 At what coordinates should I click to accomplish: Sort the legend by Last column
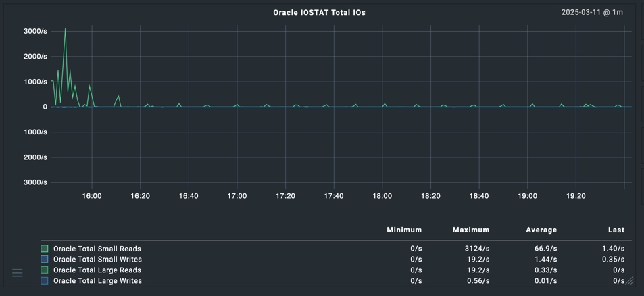tap(616, 230)
